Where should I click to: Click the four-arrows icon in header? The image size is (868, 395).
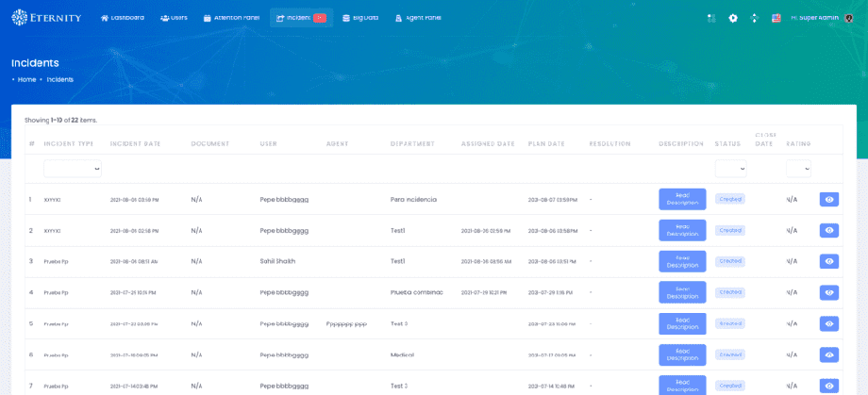(x=754, y=18)
